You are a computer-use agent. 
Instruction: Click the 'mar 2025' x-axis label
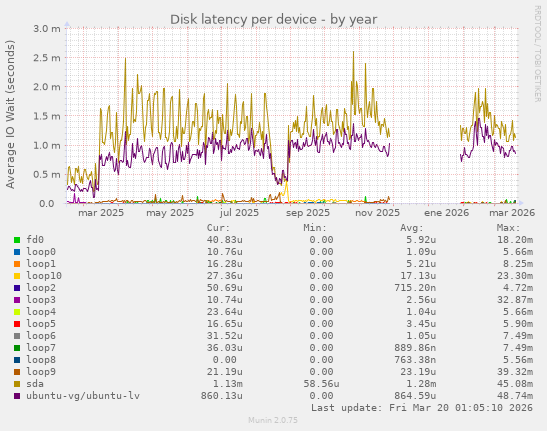101,213
